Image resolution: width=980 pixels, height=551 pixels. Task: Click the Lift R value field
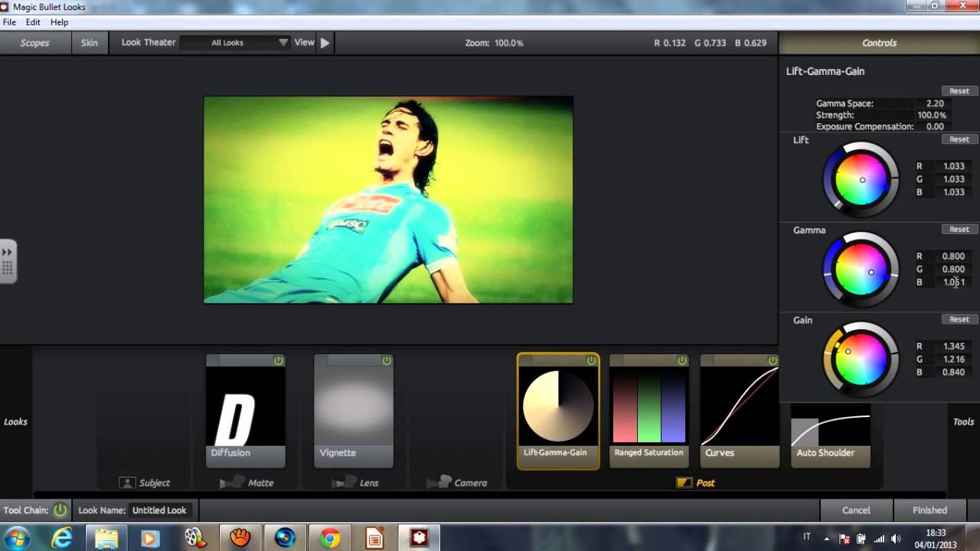953,166
